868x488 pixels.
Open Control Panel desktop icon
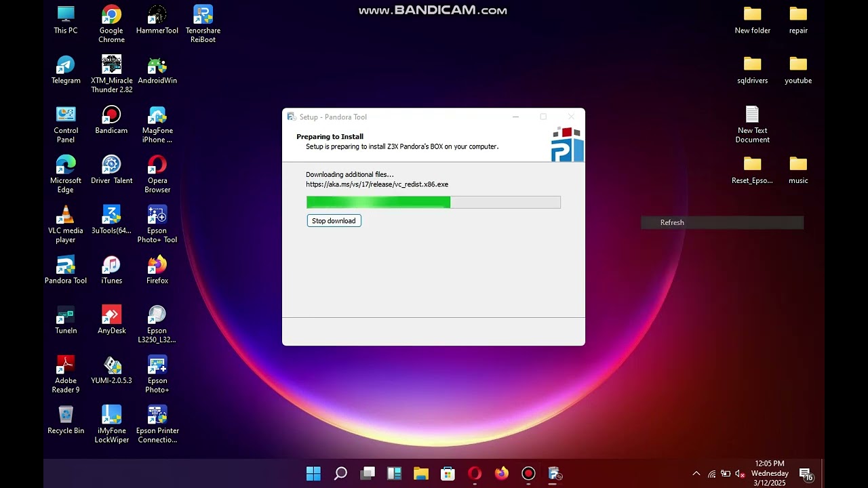click(x=66, y=125)
